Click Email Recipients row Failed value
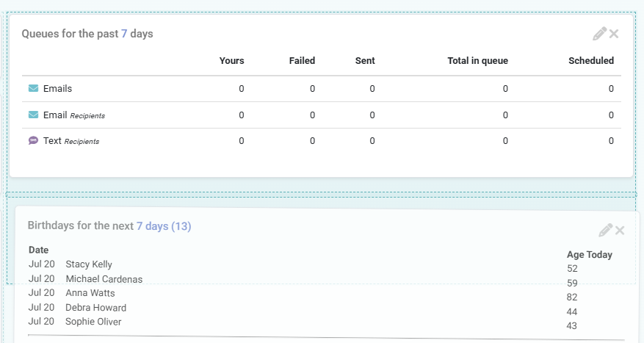The image size is (644, 343). pyautogui.click(x=313, y=115)
